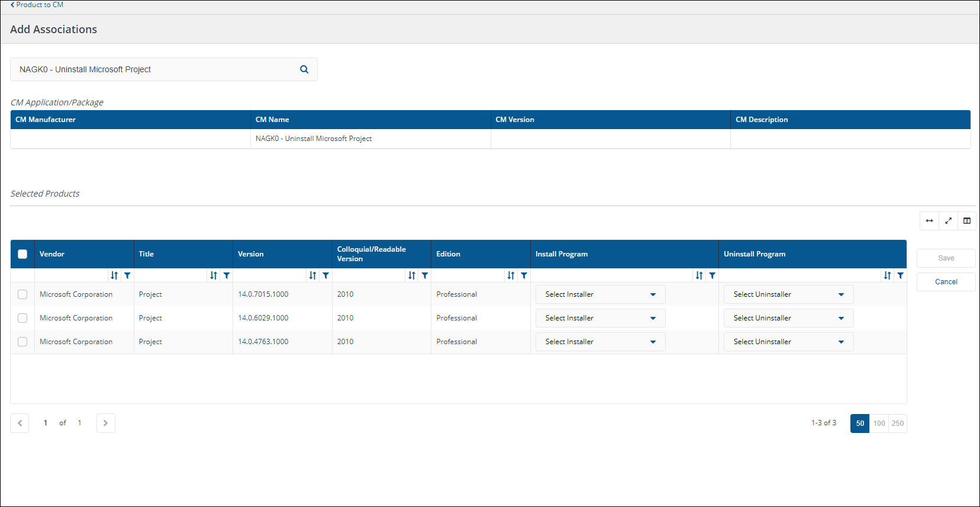
Task: Go back to Product to CM
Action: point(37,5)
